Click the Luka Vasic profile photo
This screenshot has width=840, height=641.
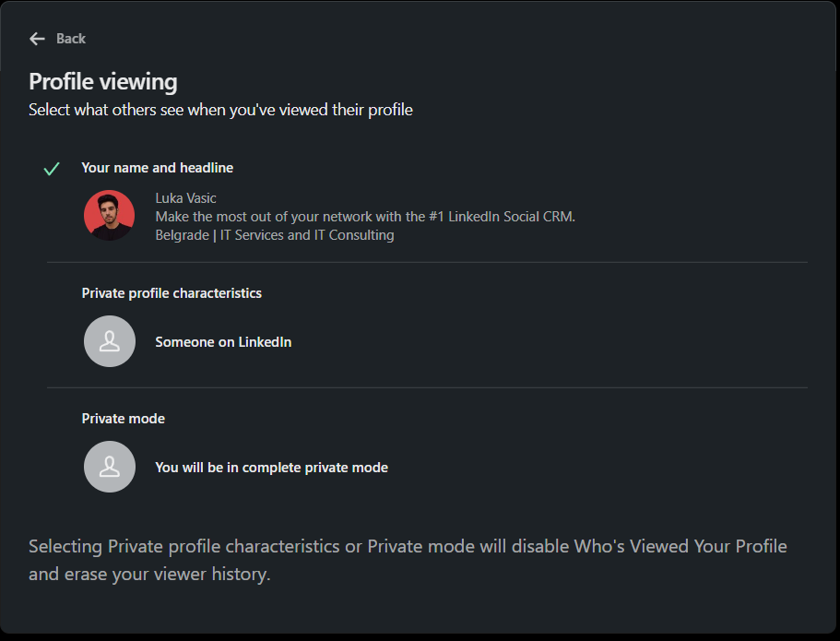(109, 215)
